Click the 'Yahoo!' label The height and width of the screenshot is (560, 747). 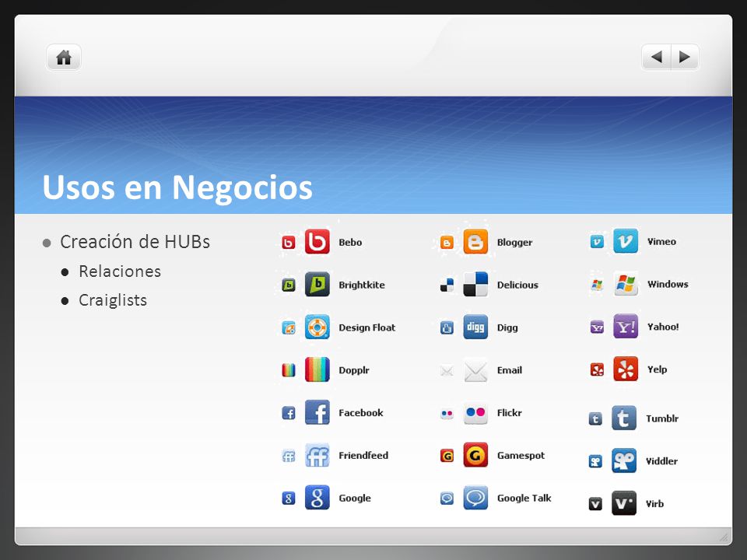pos(663,327)
